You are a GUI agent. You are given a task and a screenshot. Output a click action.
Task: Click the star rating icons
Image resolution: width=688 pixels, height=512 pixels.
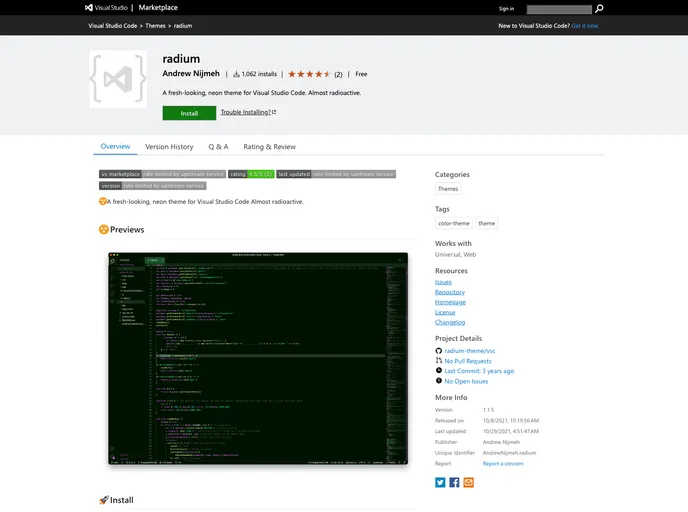309,74
